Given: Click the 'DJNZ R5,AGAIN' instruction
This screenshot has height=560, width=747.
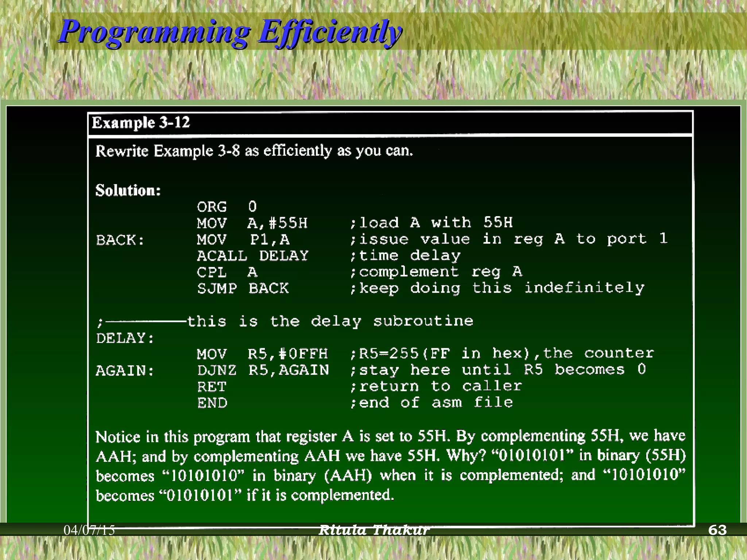Looking at the screenshot, I should point(263,370).
